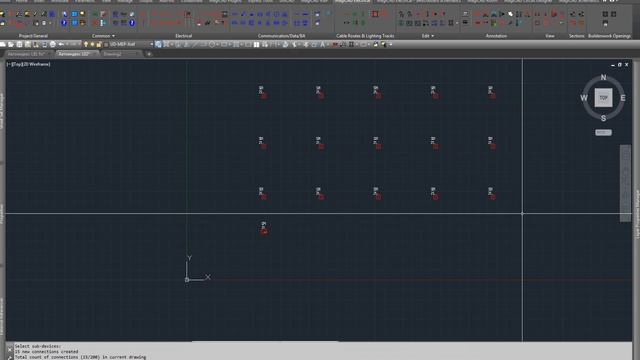Image resolution: width=640 pixels, height=360 pixels.
Task: Click the Undo arrow in quick toolbar
Action: pyautogui.click(x=61, y=44)
